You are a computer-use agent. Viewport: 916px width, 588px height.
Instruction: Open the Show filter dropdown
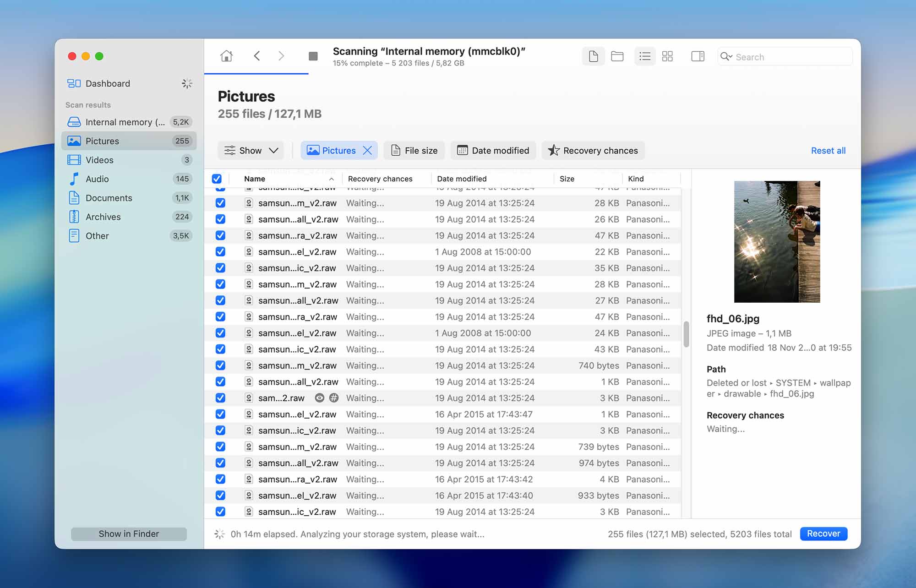[x=251, y=150]
